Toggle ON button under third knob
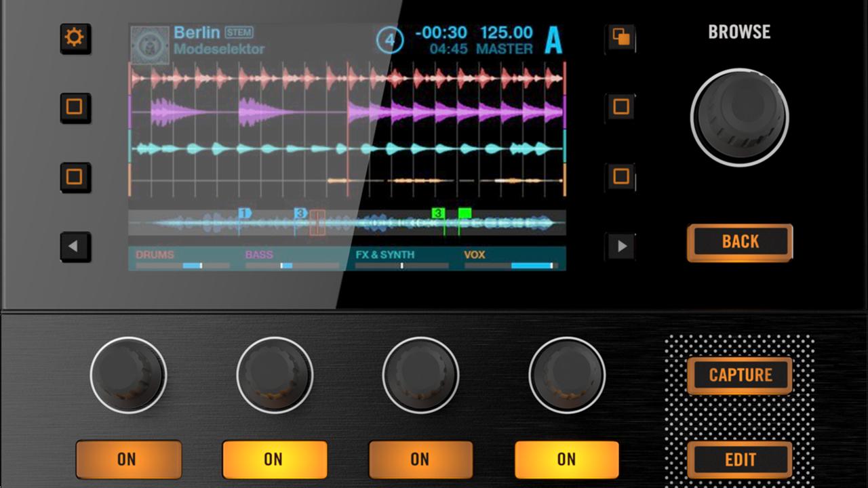868x488 pixels. [421, 459]
